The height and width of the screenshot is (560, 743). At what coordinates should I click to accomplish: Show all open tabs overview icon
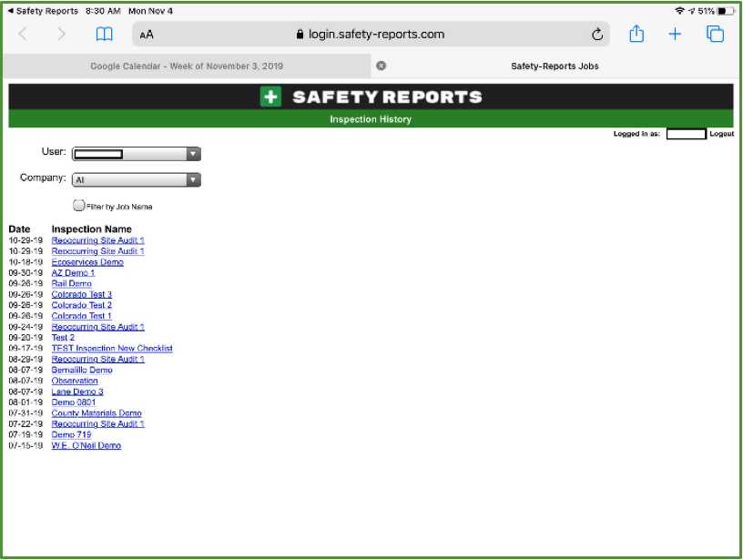(x=715, y=34)
